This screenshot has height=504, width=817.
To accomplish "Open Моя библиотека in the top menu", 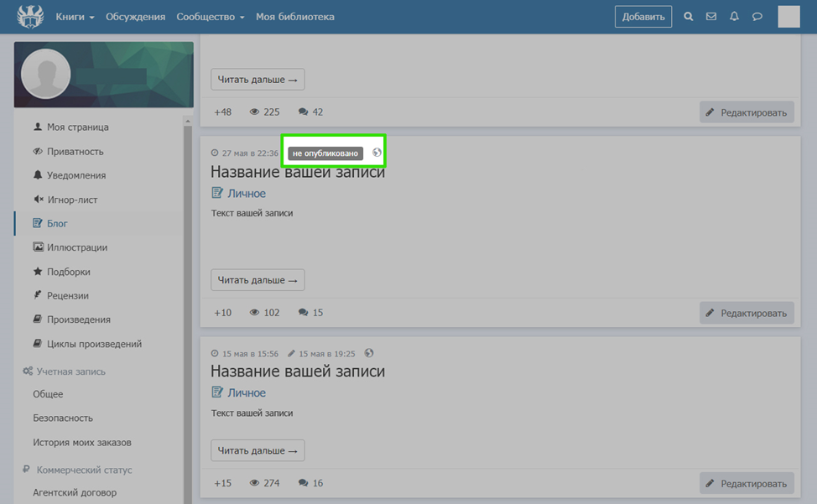I will coord(295,17).
